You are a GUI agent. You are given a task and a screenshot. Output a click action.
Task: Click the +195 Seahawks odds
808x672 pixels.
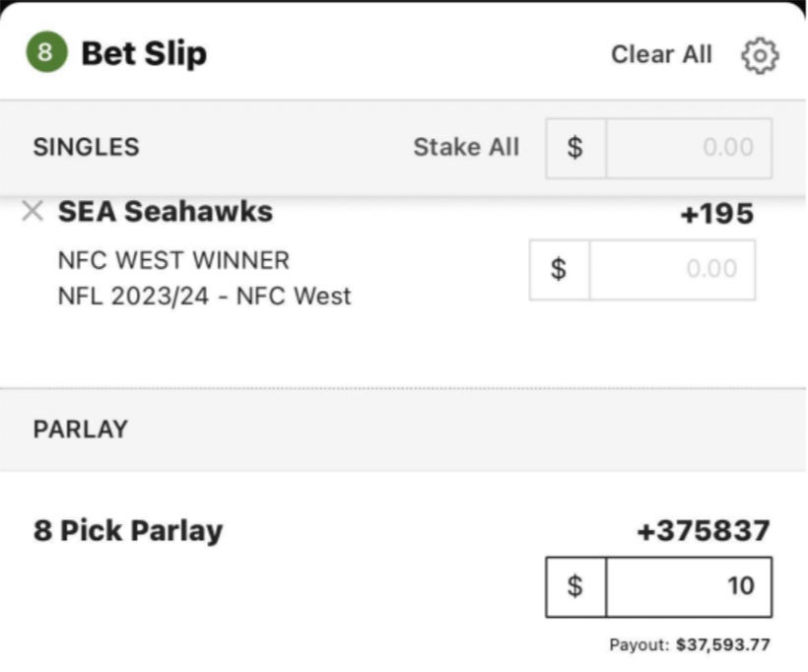coord(716,214)
